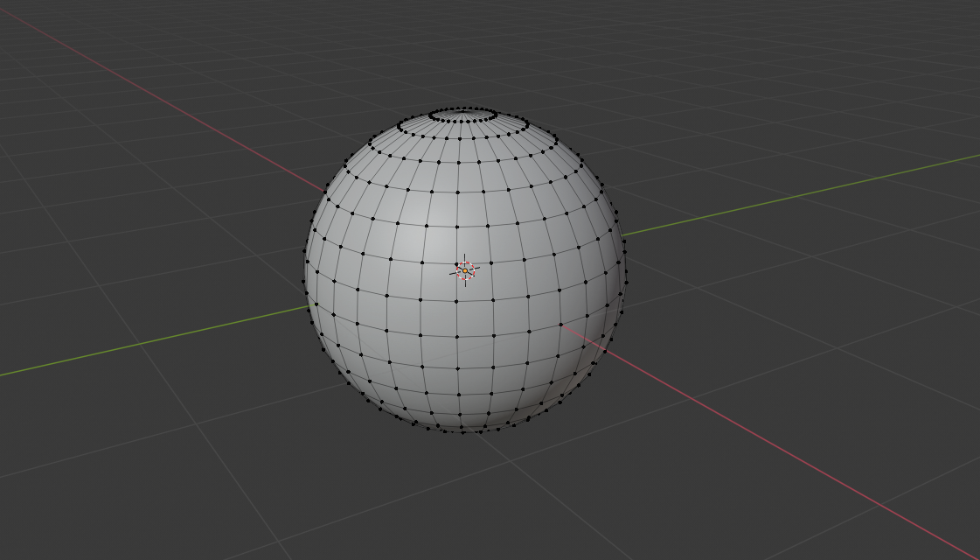Select a vertex two rows below the top pole
Image resolution: width=980 pixels, height=560 pixels.
459,138
